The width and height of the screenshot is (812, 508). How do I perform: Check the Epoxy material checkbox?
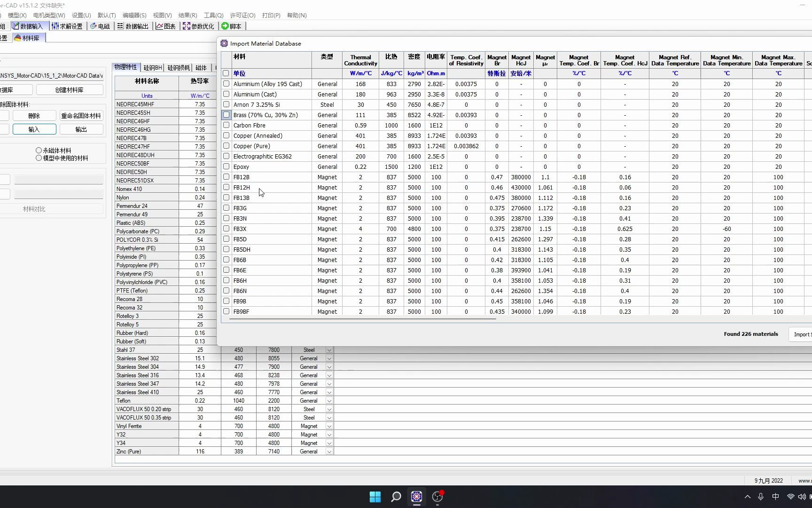(x=226, y=167)
